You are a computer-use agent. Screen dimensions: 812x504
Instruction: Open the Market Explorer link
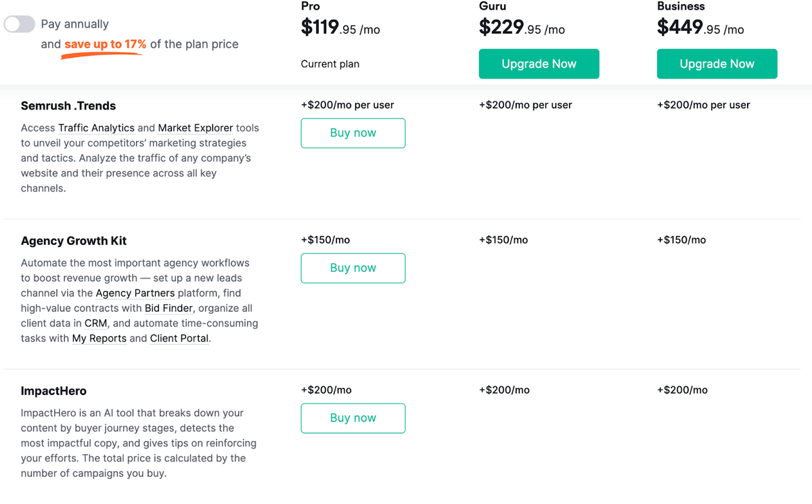(x=196, y=128)
